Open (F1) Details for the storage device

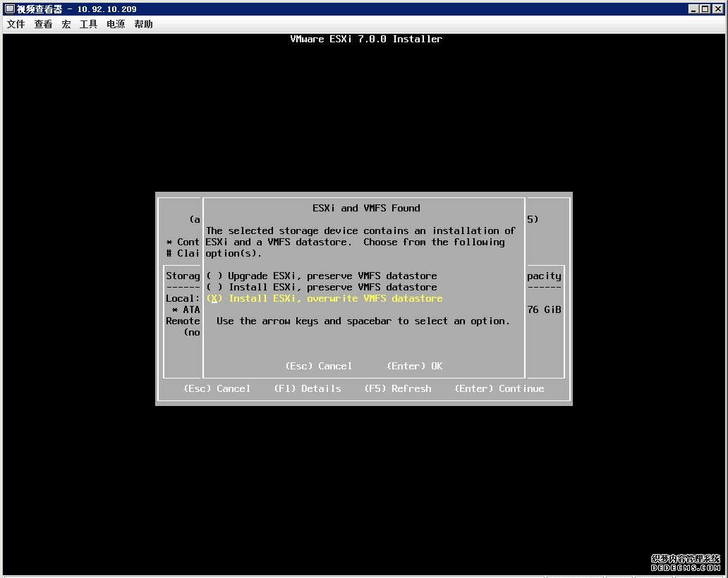[x=308, y=388]
